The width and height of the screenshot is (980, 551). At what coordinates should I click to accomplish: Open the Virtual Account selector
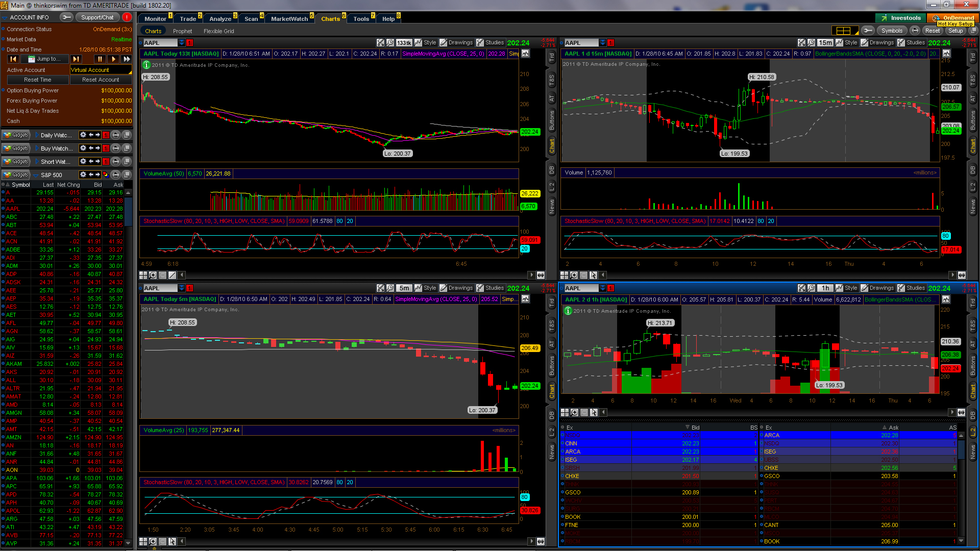(x=101, y=70)
